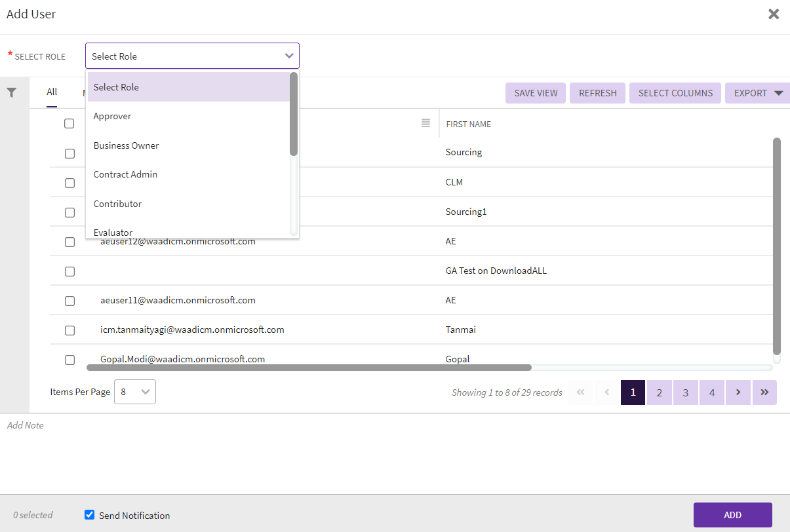Click the Add Note text field
The width and height of the screenshot is (790, 532).
tap(393, 452)
